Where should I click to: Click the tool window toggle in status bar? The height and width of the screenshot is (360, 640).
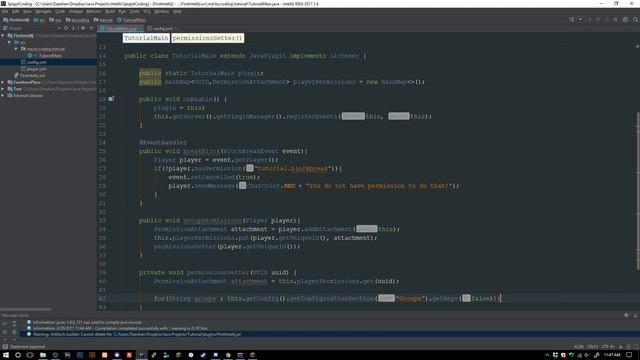coord(5,347)
